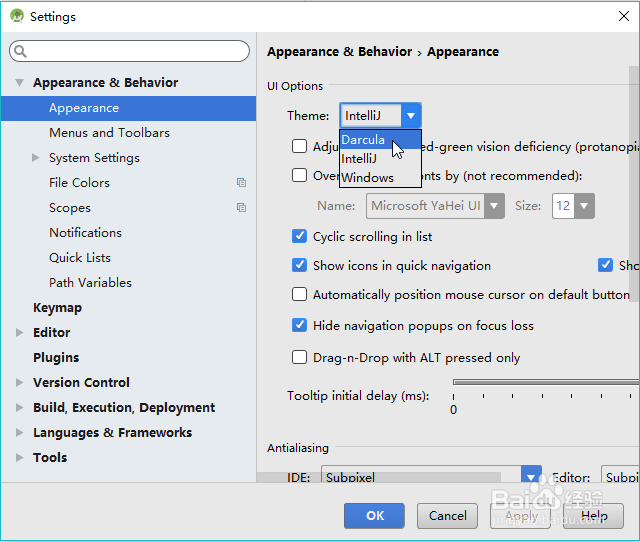Collapse the Appearance & Behavior section
640x542 pixels.
tap(19, 83)
